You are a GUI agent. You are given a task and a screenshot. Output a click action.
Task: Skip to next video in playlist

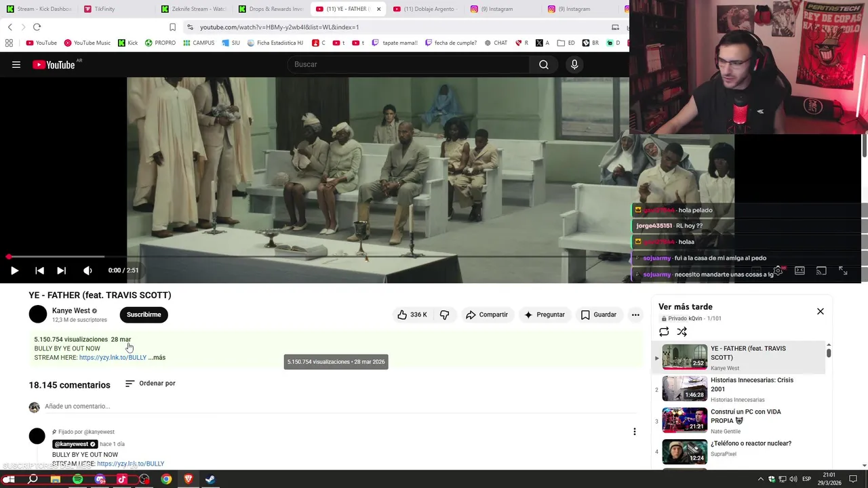[61, 270]
